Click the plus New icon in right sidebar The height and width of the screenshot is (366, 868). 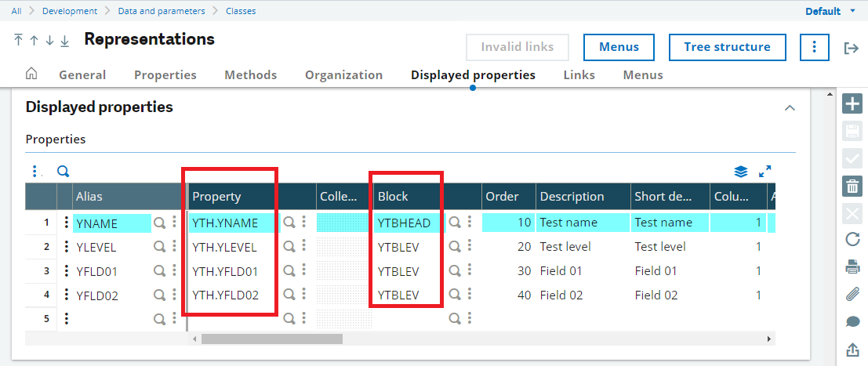[852, 103]
